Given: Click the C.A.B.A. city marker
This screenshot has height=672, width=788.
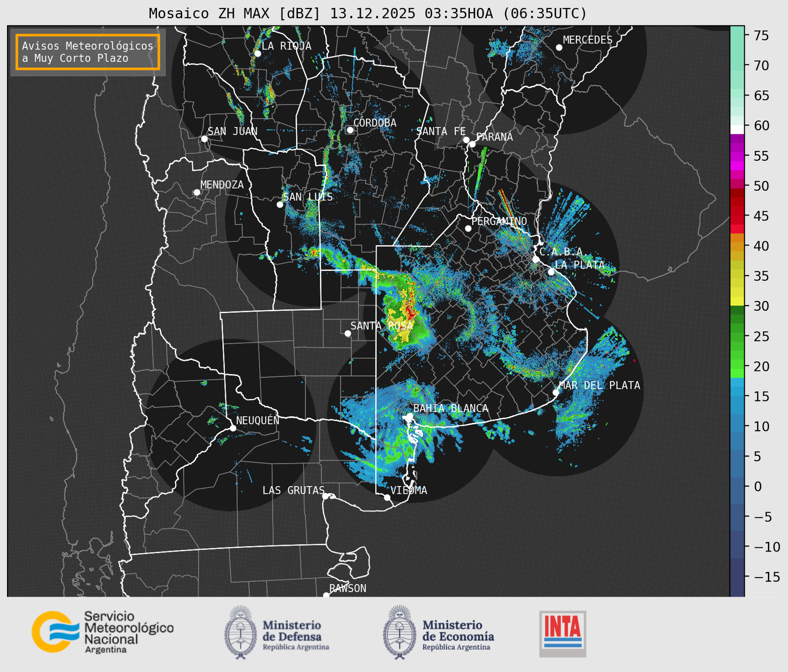Looking at the screenshot, I should (x=536, y=259).
